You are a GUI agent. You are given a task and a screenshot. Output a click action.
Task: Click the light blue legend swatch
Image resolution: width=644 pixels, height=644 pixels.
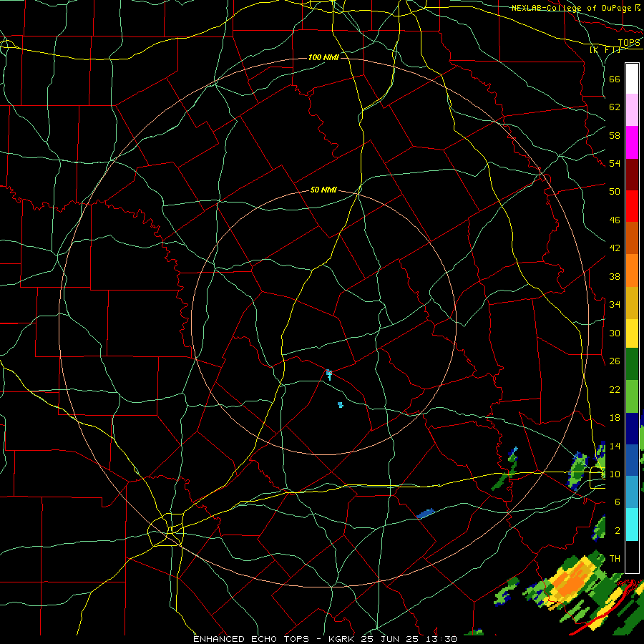click(632, 492)
